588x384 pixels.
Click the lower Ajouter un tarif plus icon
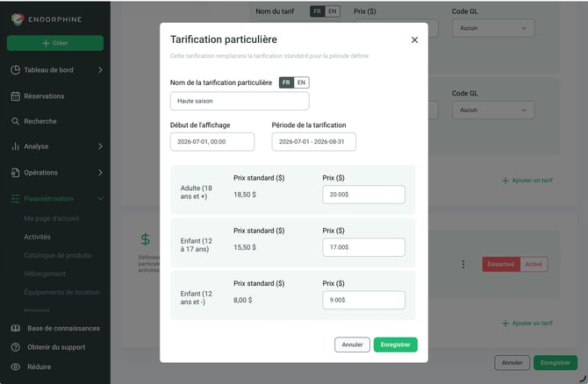(x=506, y=324)
